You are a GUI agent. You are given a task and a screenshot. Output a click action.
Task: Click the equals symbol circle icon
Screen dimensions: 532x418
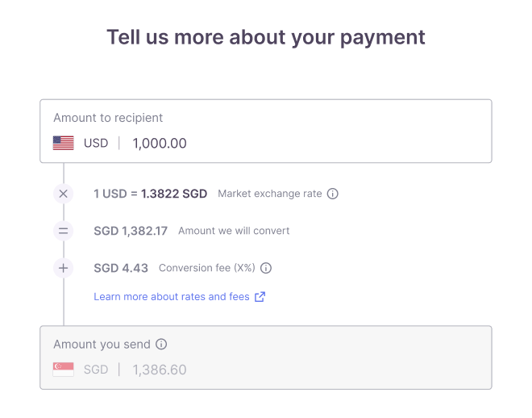pos(64,231)
